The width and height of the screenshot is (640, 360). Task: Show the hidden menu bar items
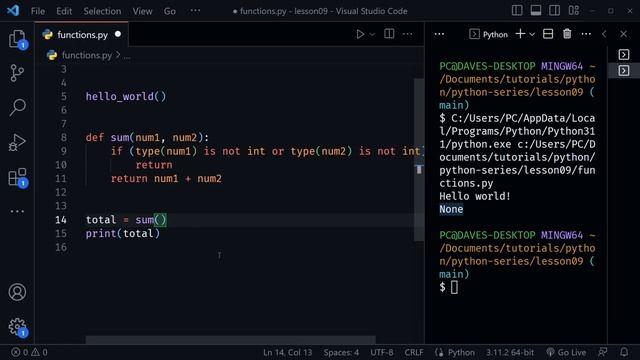tap(195, 11)
